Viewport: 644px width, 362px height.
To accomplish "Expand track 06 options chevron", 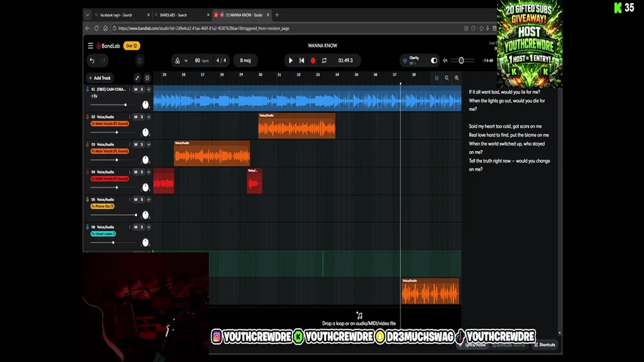I will pos(148,227).
